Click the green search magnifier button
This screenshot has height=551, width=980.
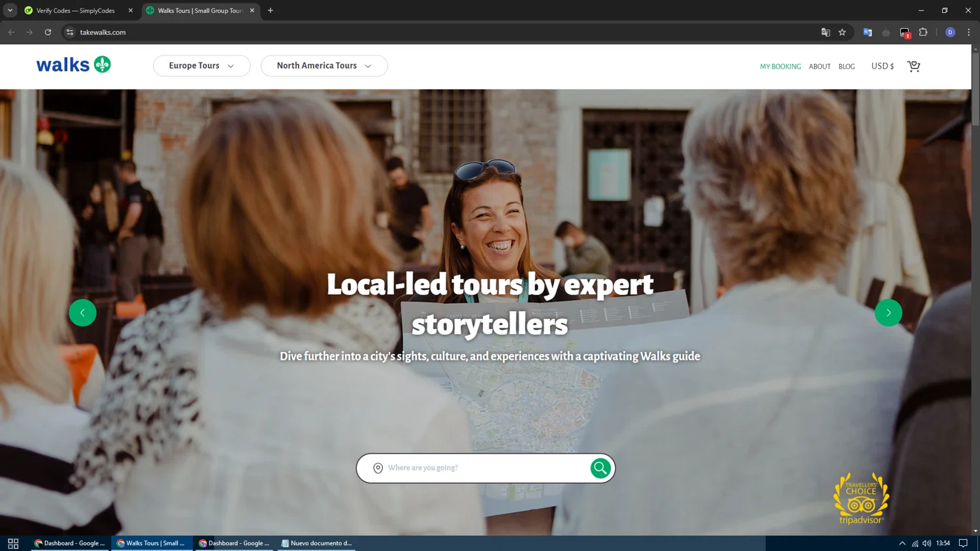pos(600,468)
